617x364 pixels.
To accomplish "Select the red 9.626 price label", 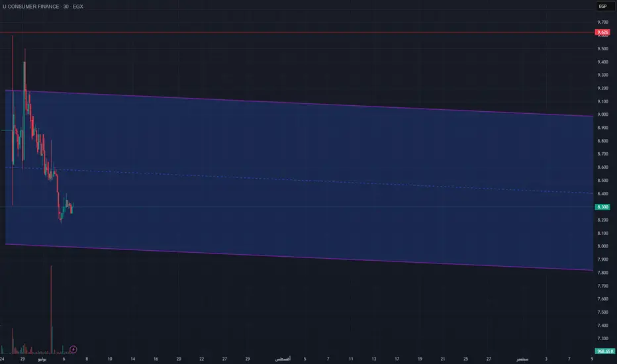I will click(x=602, y=32).
